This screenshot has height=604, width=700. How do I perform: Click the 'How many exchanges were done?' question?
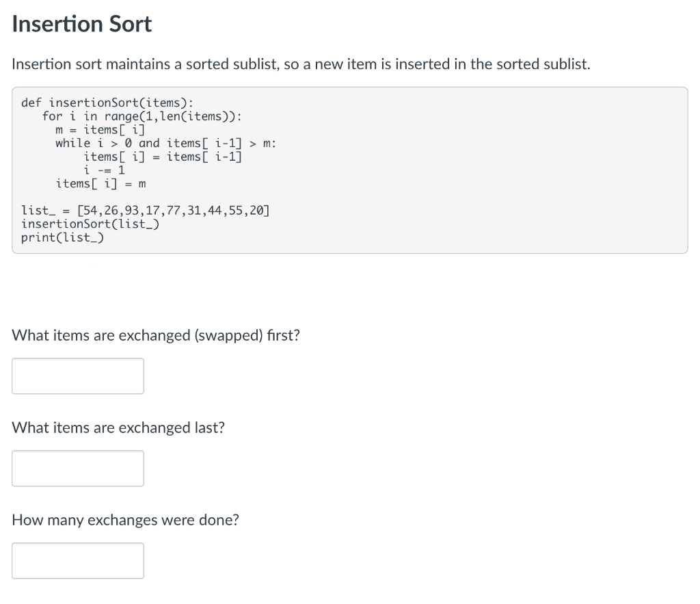(x=126, y=520)
